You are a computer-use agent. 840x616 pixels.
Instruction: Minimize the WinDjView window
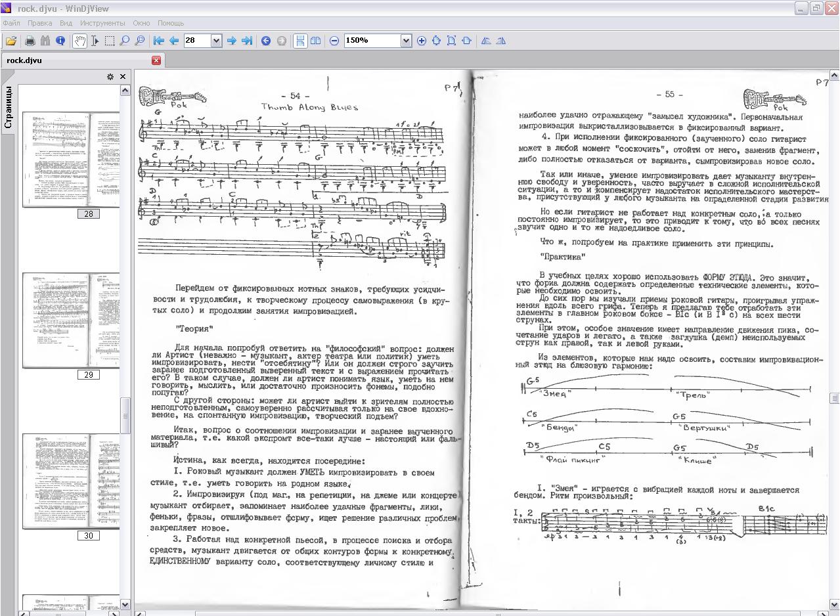click(x=801, y=9)
